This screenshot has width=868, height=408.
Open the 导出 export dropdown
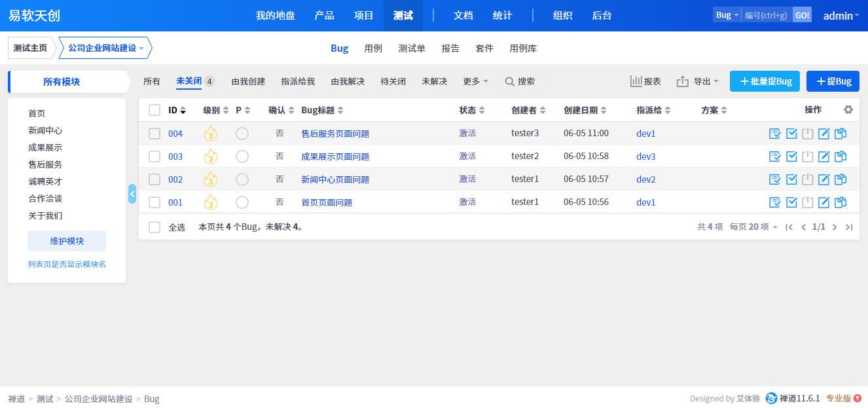pyautogui.click(x=697, y=81)
